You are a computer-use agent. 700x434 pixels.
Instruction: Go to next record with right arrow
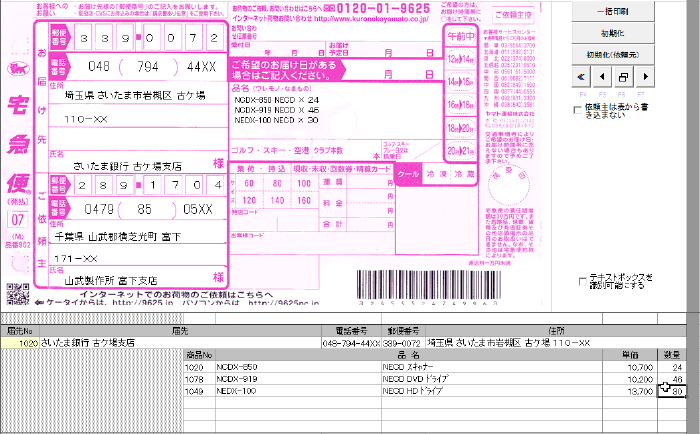(645, 77)
